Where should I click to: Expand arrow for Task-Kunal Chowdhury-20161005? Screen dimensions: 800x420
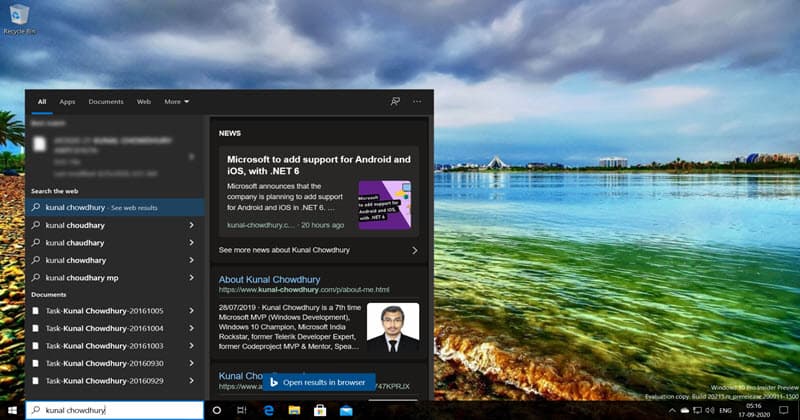click(x=191, y=310)
